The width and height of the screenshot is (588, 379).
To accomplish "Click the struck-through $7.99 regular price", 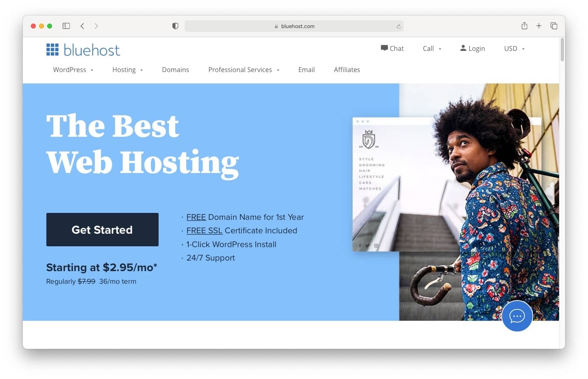I will pyautogui.click(x=86, y=281).
